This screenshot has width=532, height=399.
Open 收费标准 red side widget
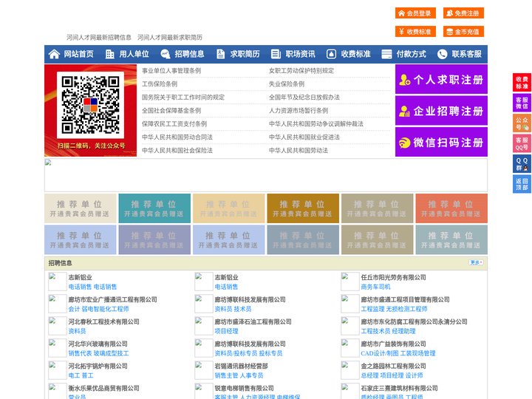[522, 82]
